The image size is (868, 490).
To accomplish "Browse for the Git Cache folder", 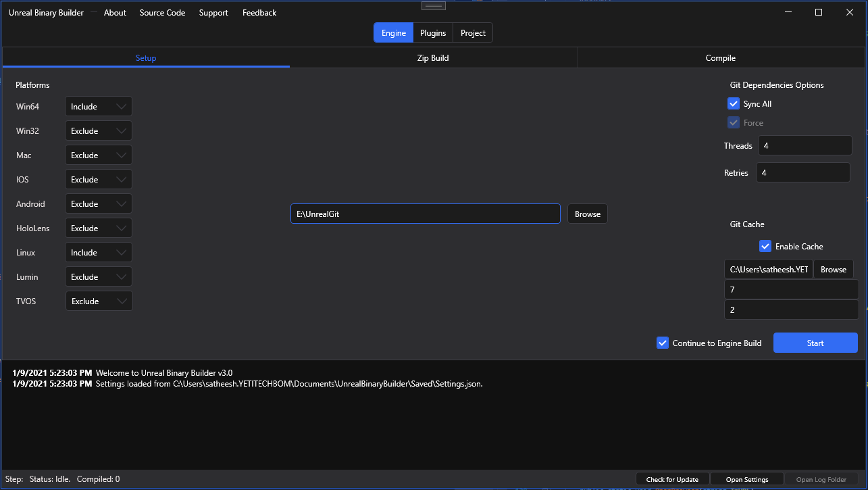I will [834, 269].
